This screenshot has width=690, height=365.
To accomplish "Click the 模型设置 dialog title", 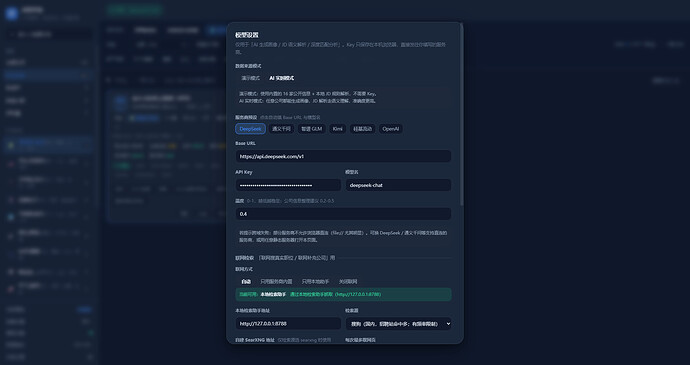I will pos(247,35).
